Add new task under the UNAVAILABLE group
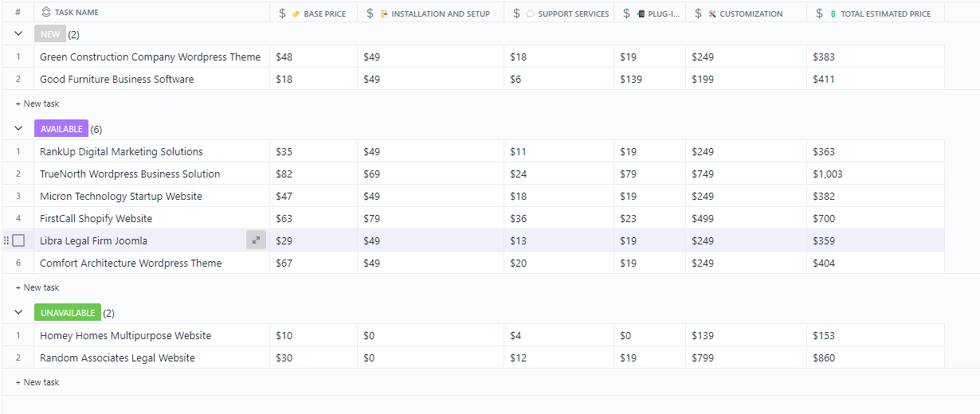 [37, 382]
